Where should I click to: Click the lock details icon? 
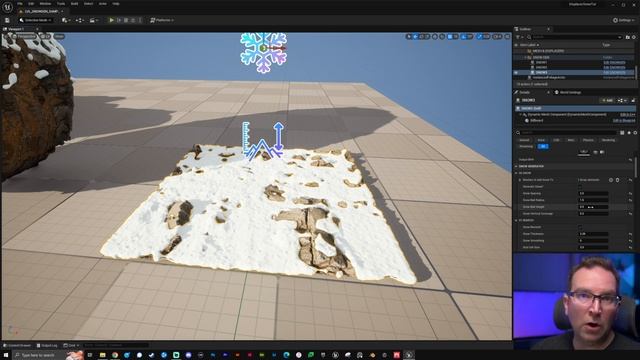(633, 100)
